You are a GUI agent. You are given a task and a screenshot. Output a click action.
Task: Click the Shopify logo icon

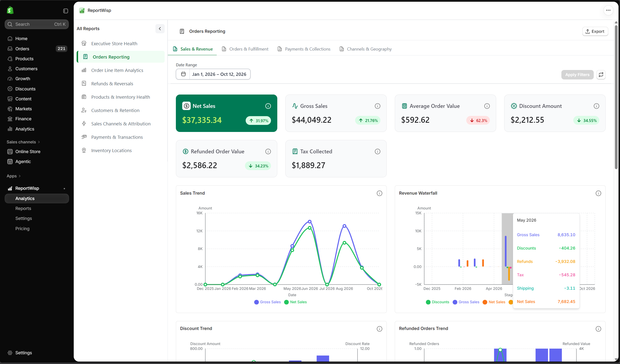[10, 10]
